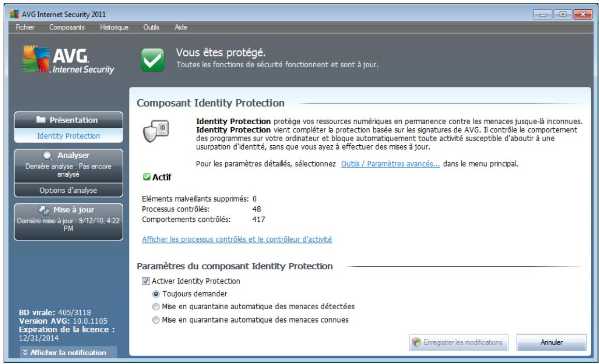599x364 pixels.
Task: Click the 'Eléments malveillants supprimés:' label
Action: click(195, 199)
